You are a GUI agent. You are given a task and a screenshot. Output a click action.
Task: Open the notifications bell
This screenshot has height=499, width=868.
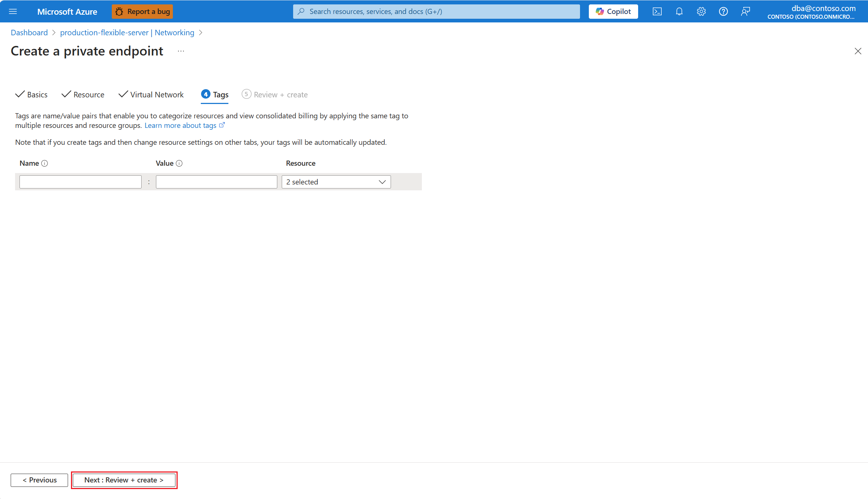[x=679, y=11]
